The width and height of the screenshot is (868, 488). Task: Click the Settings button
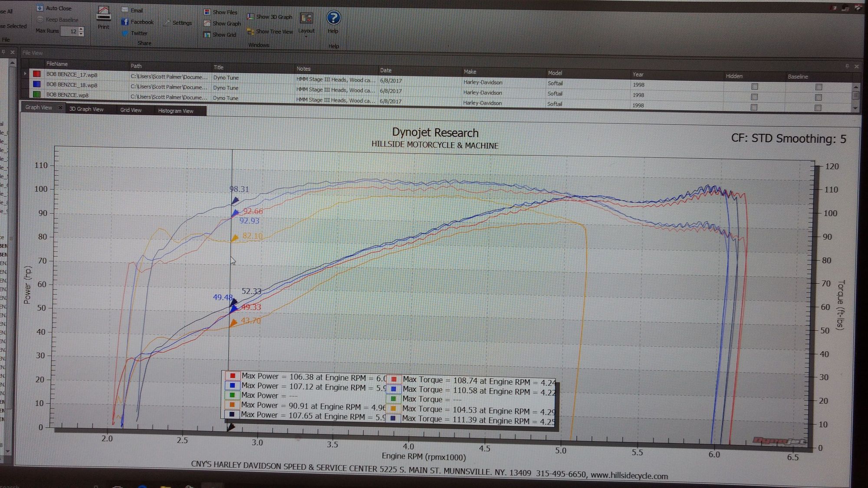coord(178,23)
